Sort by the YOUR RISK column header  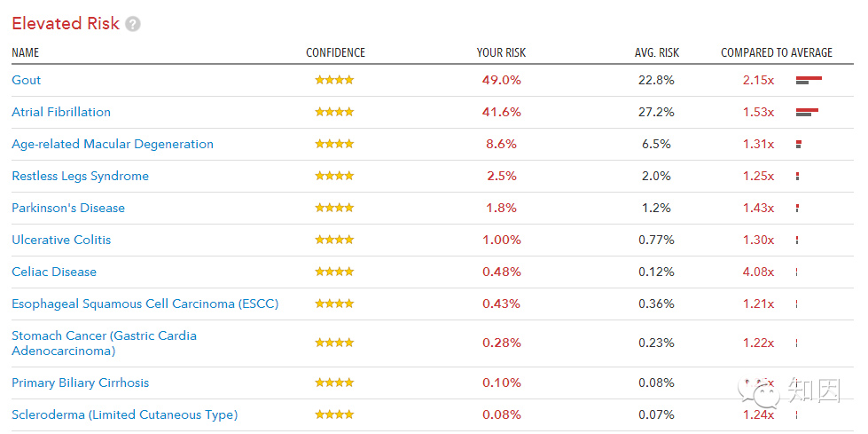pyautogui.click(x=501, y=52)
